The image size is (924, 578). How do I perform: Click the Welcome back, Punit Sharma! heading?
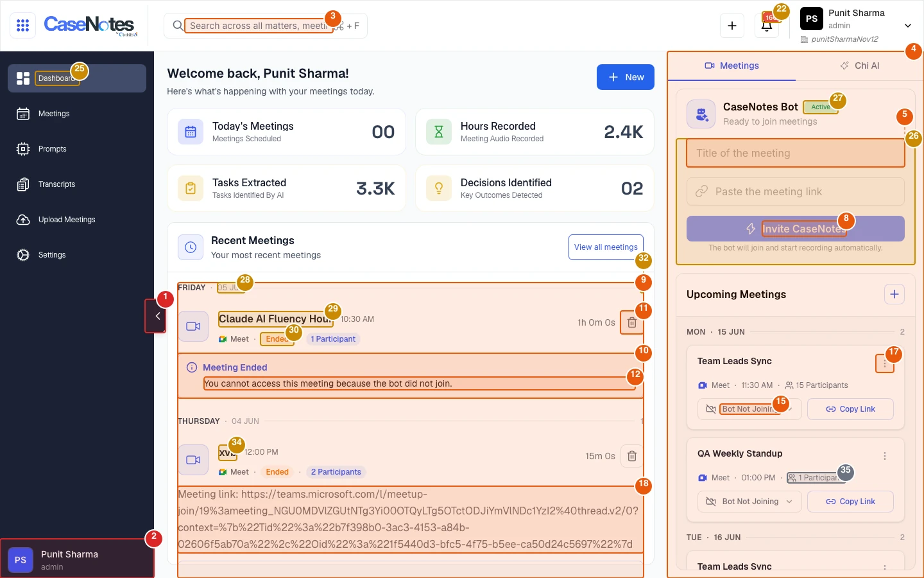(258, 73)
